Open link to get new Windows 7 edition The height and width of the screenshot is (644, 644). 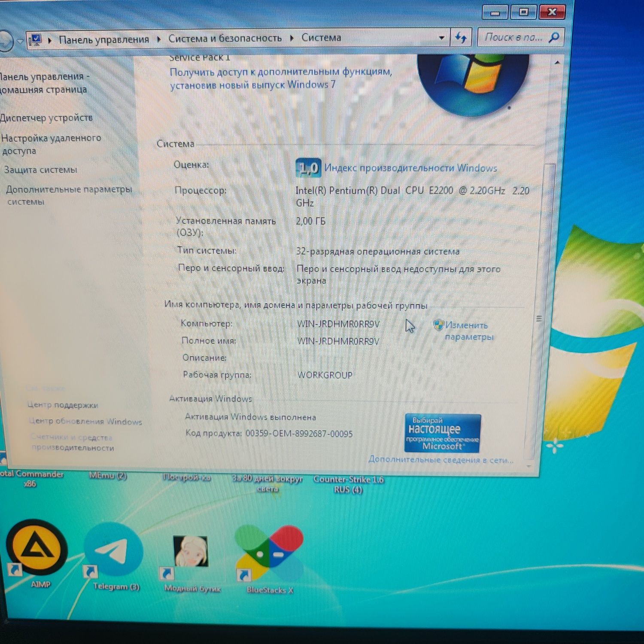(x=281, y=78)
